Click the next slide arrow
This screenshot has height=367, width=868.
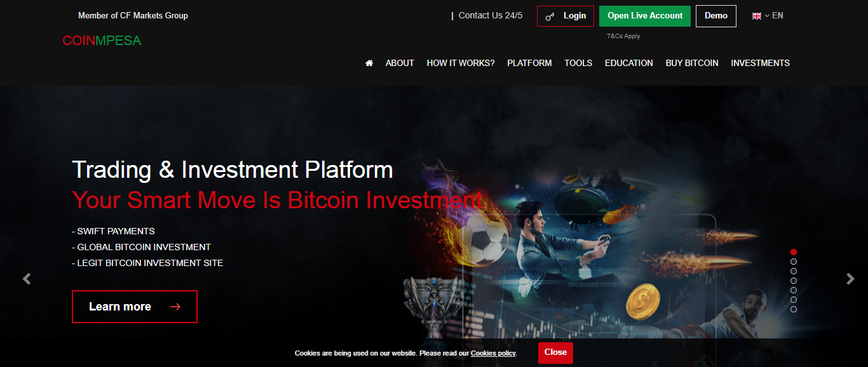coord(850,279)
